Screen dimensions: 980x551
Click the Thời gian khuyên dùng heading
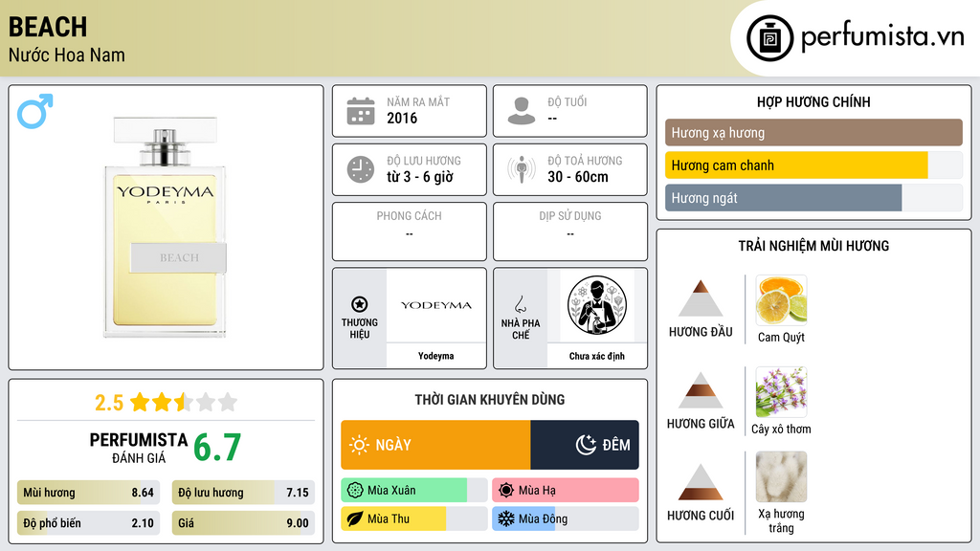coord(490,399)
